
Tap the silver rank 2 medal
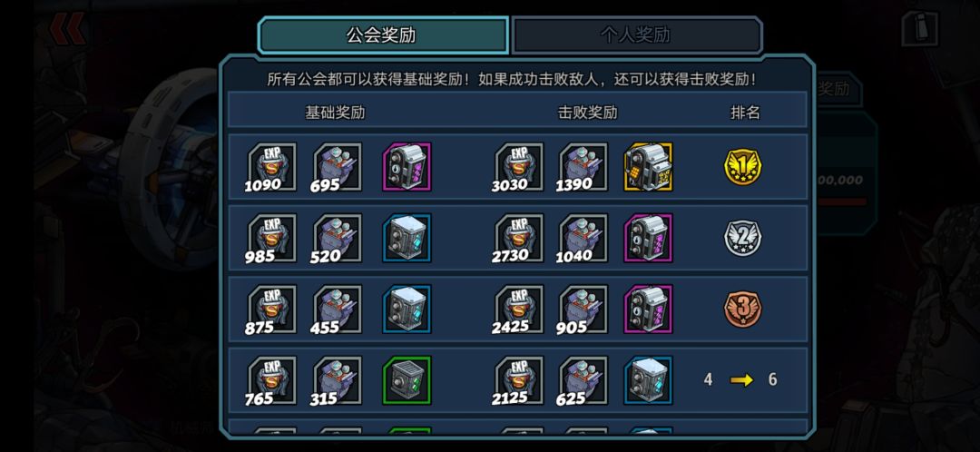click(742, 238)
